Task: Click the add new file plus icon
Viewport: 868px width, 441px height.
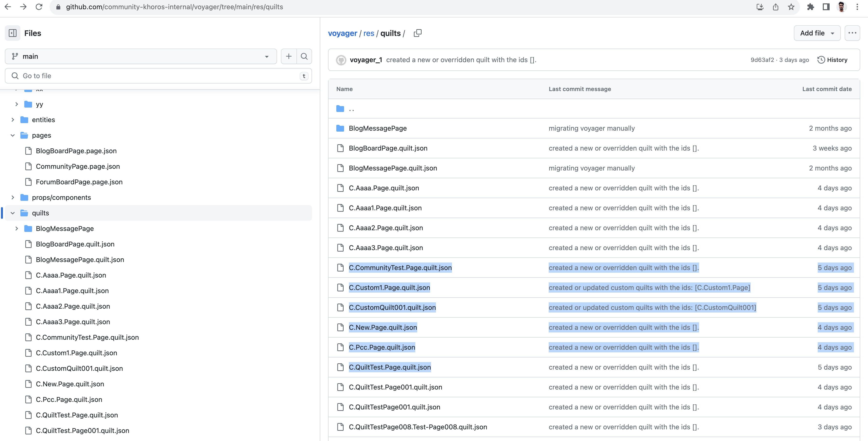Action: point(289,56)
